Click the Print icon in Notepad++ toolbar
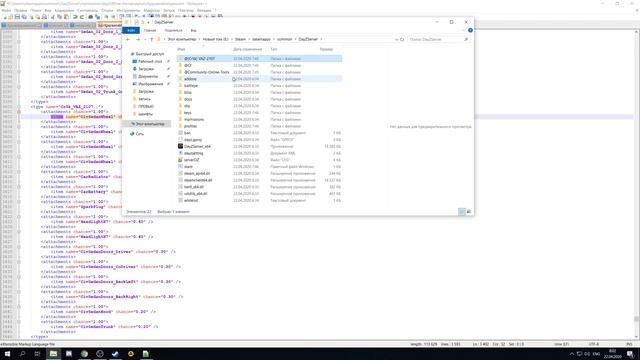The height and width of the screenshot is (360, 640). pyautogui.click(x=44, y=17)
